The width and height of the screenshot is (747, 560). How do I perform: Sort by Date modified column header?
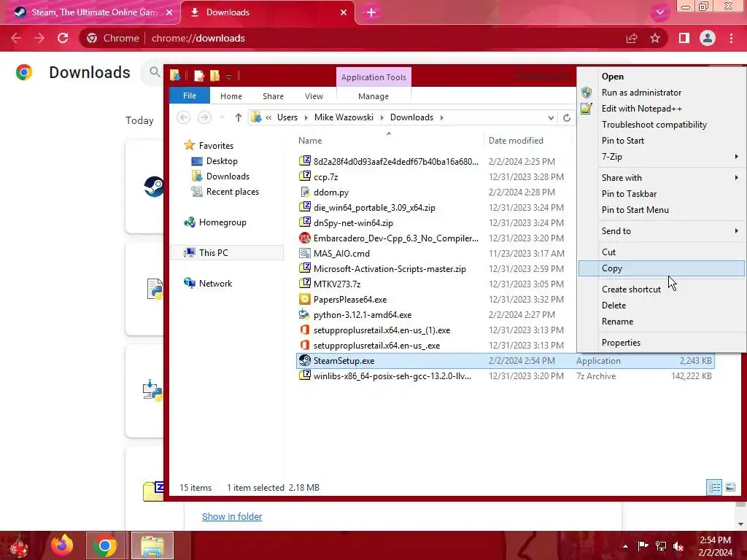(x=516, y=141)
